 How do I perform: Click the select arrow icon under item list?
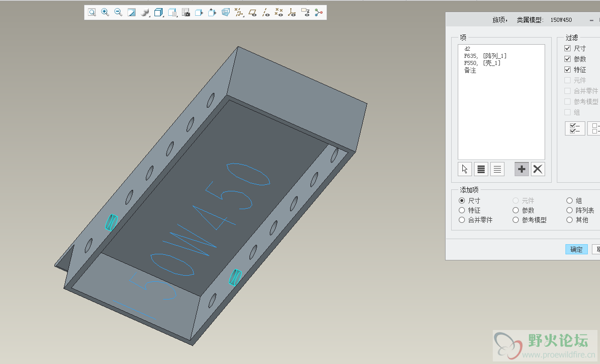pyautogui.click(x=464, y=169)
